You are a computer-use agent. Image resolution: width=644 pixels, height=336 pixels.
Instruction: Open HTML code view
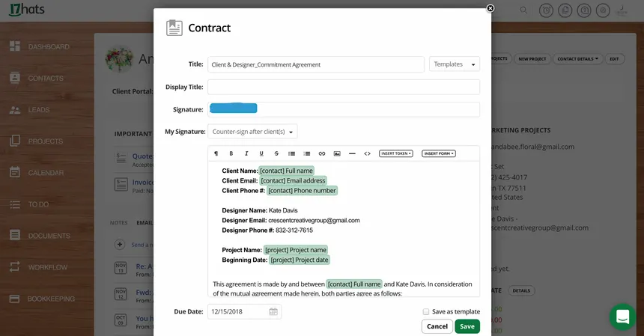pyautogui.click(x=367, y=153)
